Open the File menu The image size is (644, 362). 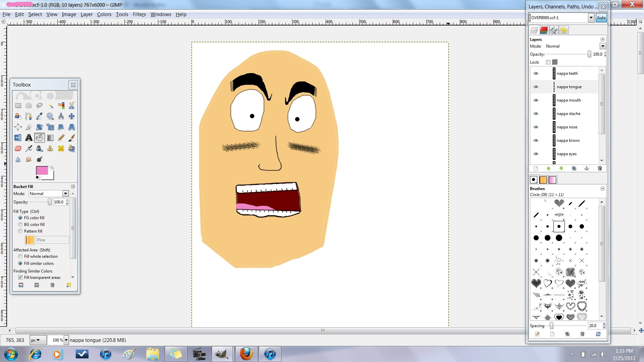pos(6,14)
